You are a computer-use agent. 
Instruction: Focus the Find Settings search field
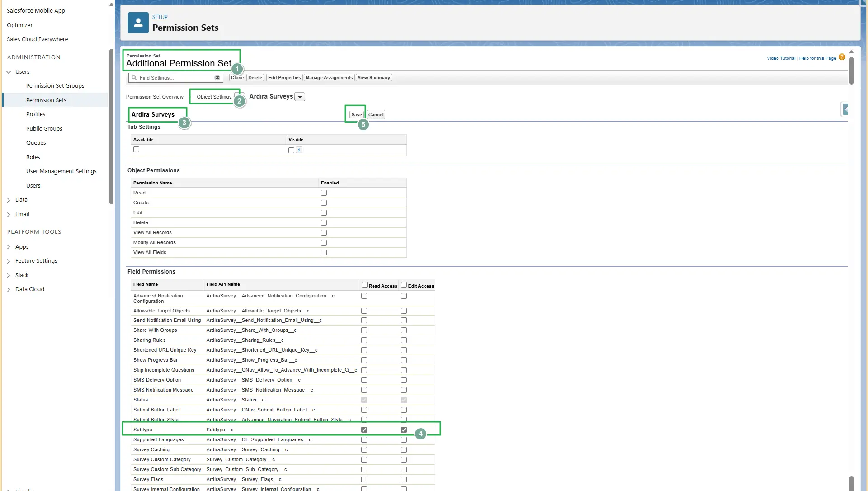click(176, 78)
